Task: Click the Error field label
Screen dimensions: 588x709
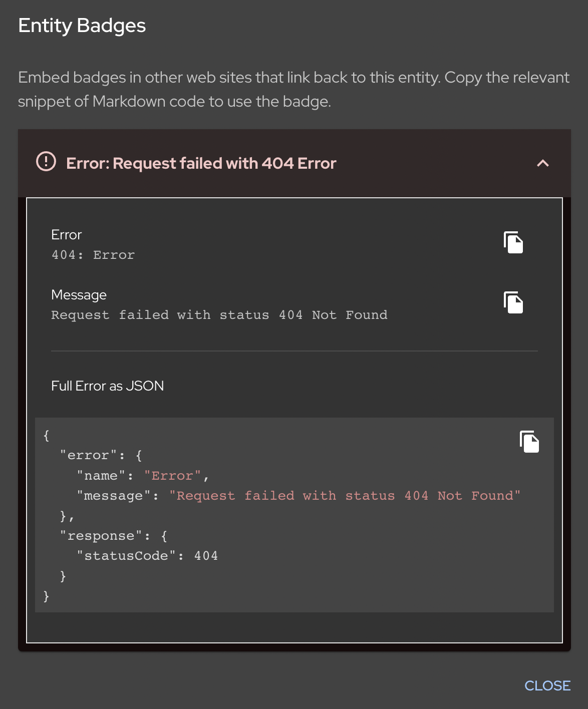Action: tap(66, 234)
